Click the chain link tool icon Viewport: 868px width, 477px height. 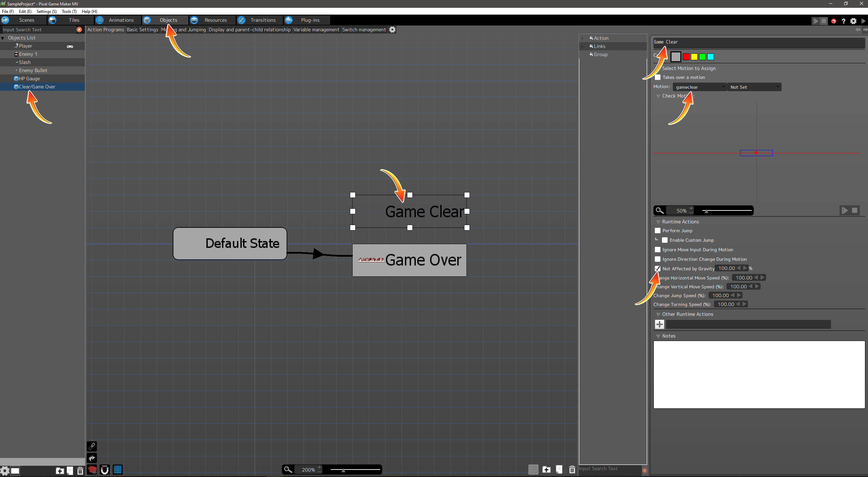(92, 446)
